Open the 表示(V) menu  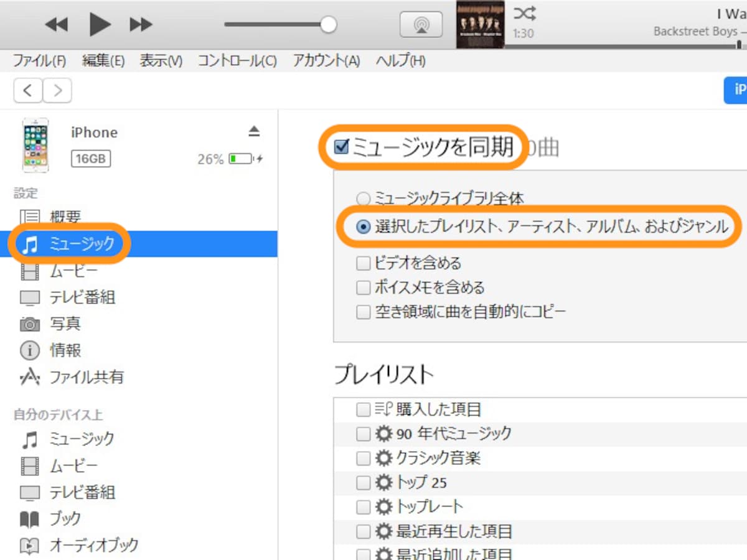[161, 60]
